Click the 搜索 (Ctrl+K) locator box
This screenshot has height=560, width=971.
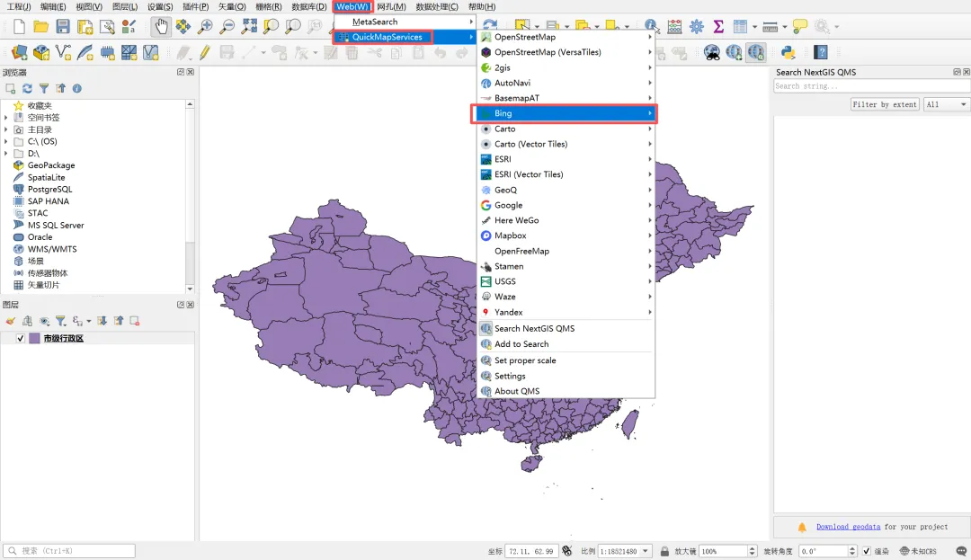click(69, 551)
